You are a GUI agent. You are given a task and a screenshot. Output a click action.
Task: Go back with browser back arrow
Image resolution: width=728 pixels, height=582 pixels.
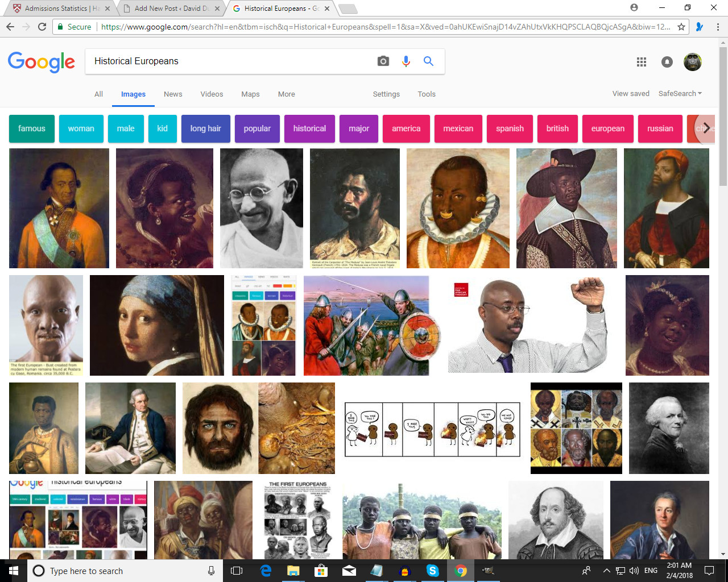click(10, 27)
